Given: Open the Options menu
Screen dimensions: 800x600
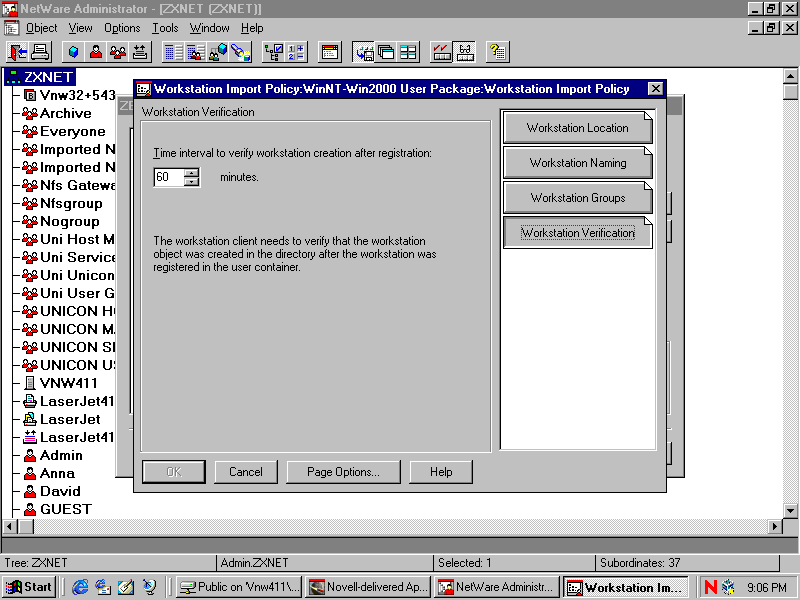Looking at the screenshot, I should pos(122,28).
